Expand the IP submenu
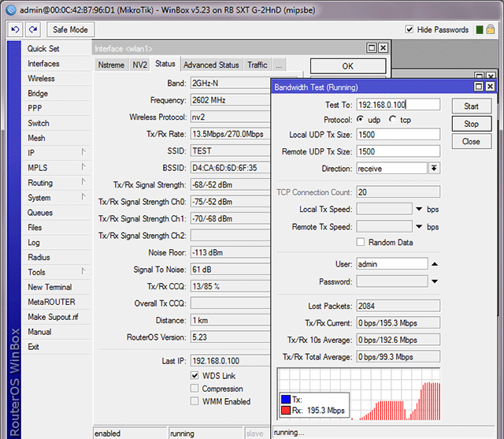This screenshot has height=439, width=504. pos(83,152)
